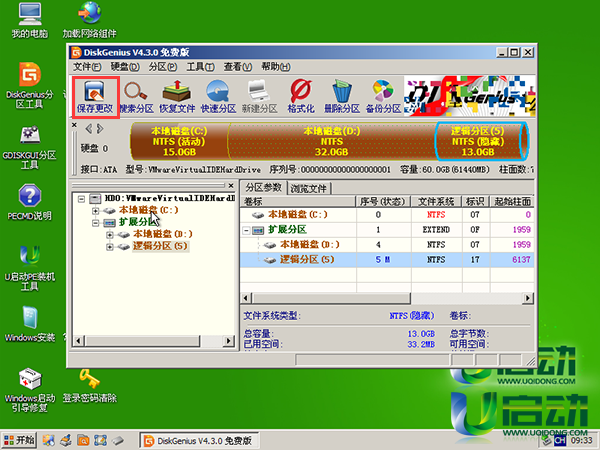Click partition table scrollbar left arrow
The image size is (600, 450).
tap(246, 298)
